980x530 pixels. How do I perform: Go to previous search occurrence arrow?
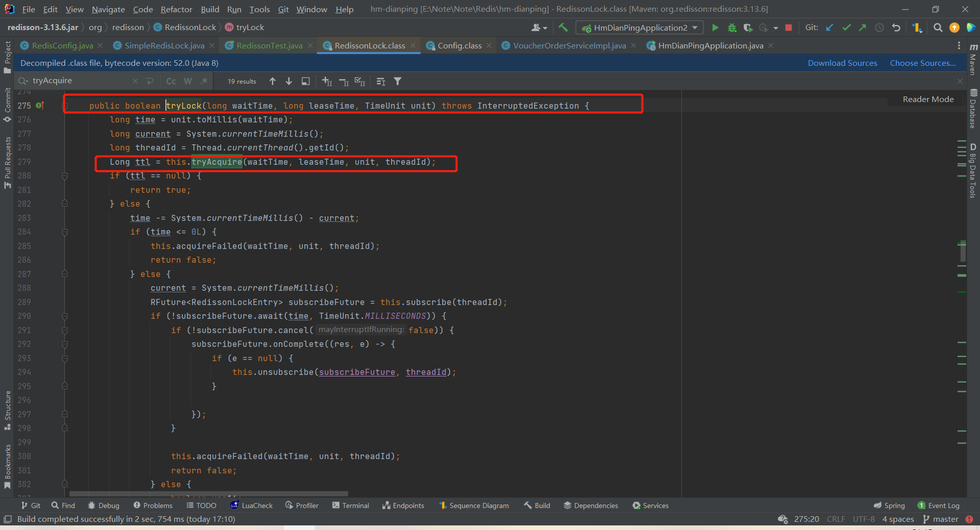273,81
